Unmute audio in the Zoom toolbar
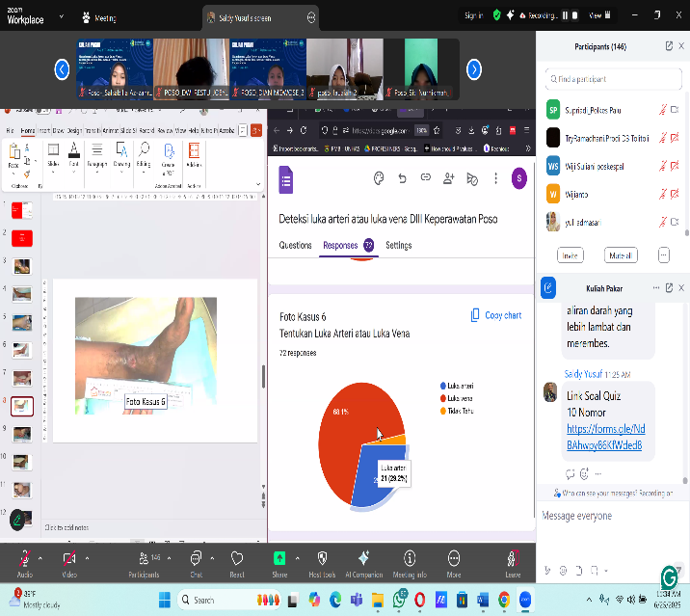Screen dimensions: 690x616 click(x=25, y=564)
